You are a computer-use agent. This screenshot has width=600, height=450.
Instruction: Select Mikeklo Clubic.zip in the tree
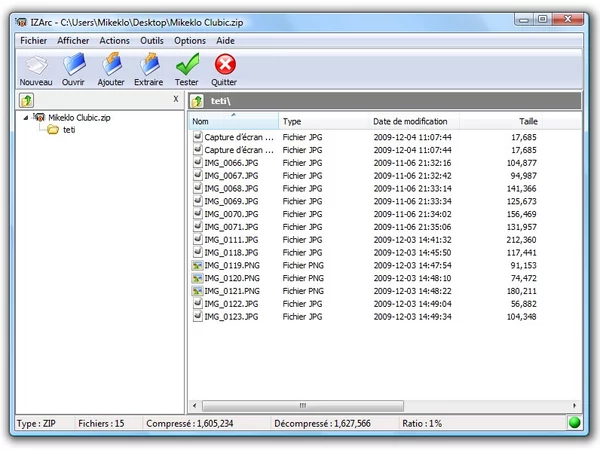(79, 117)
